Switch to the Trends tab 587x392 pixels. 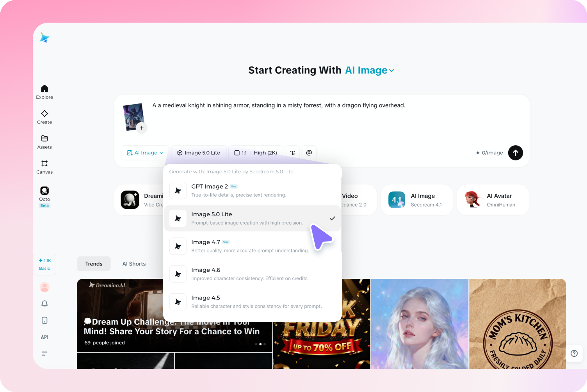[x=94, y=264]
